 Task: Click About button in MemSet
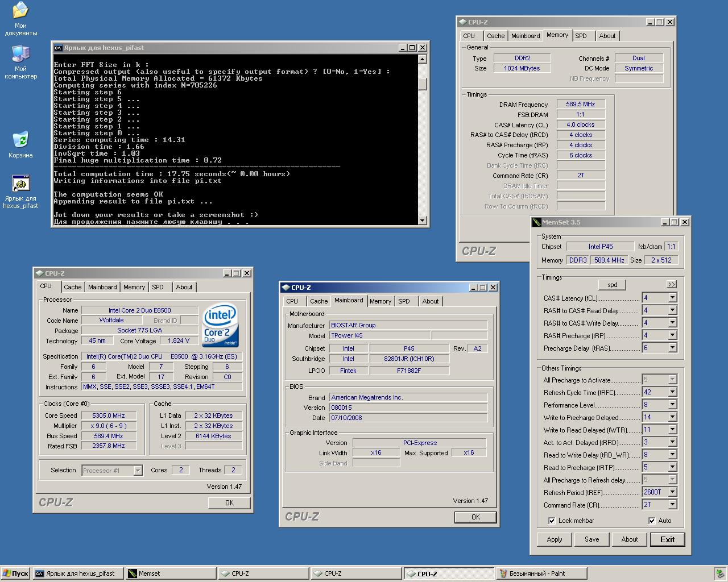tap(630, 539)
